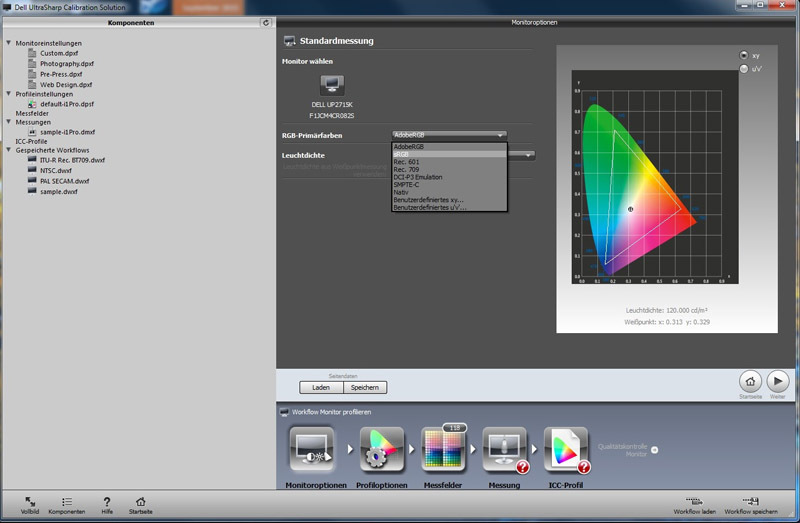Click the Weiter play arrow button

(x=778, y=381)
